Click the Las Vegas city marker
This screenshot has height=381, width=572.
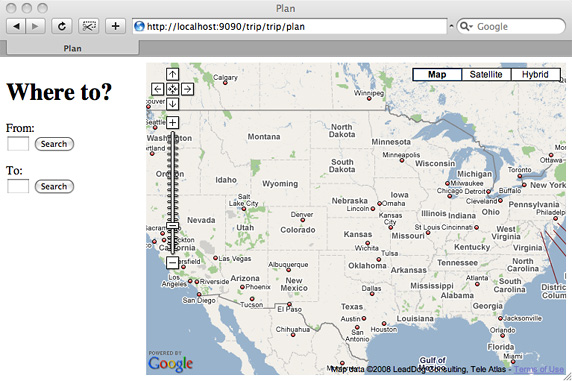click(216, 258)
